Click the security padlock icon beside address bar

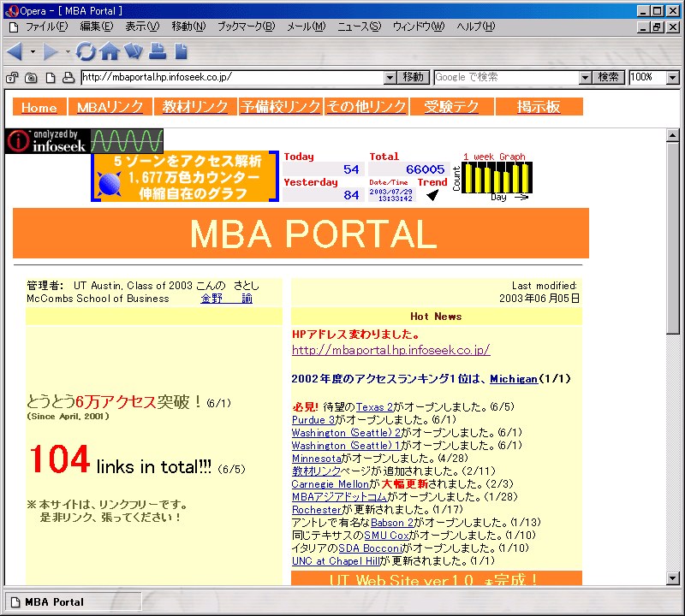click(12, 78)
